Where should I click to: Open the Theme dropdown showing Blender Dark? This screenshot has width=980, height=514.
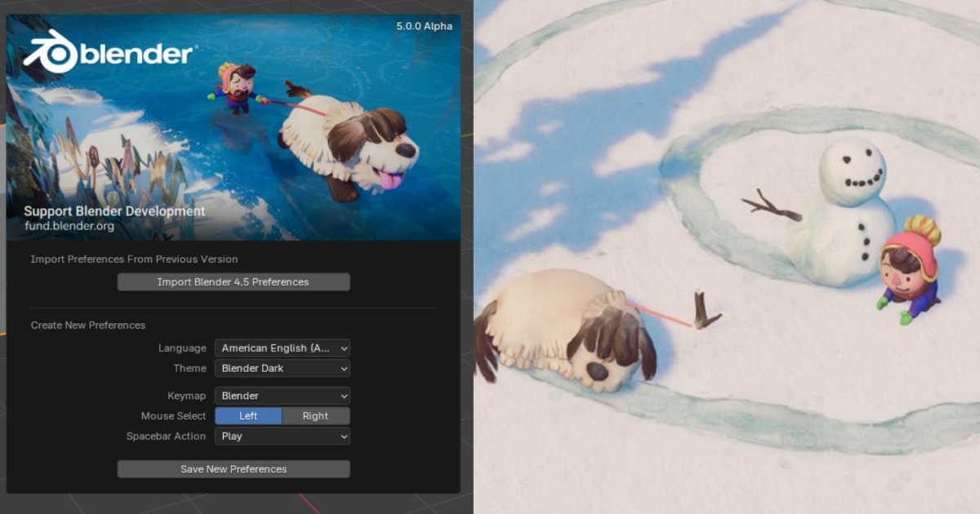(x=283, y=369)
